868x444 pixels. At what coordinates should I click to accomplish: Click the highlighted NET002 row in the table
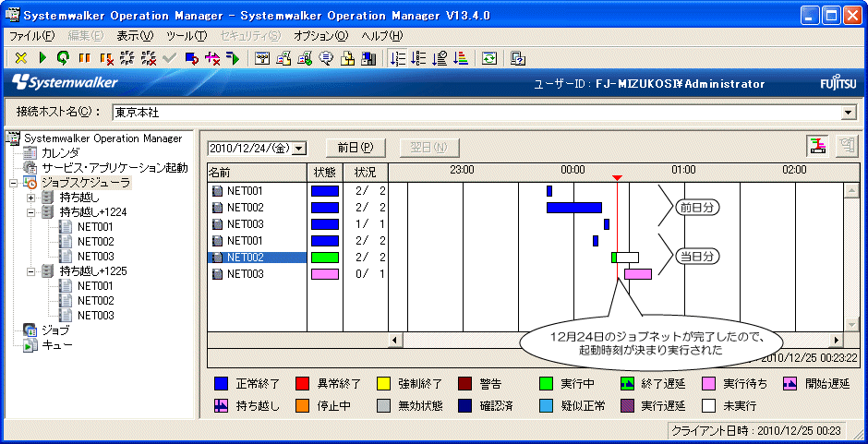click(257, 258)
